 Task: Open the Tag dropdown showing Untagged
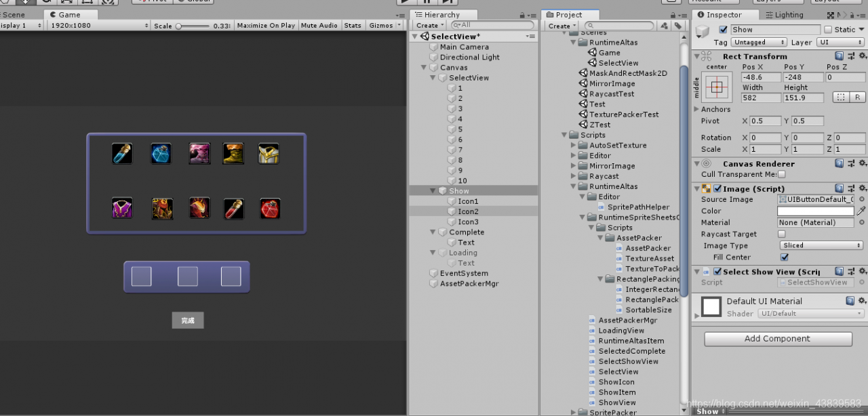(758, 42)
